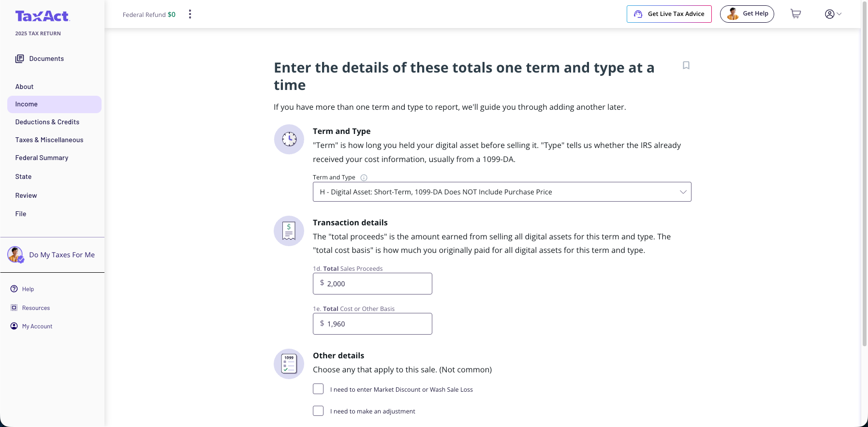Click the Get Help button
The width and height of the screenshot is (868, 427).
747,14
